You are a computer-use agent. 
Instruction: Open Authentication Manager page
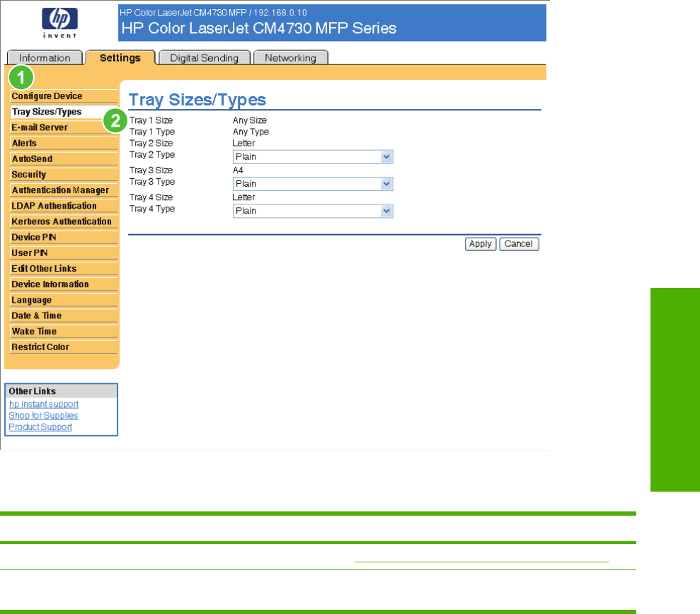pos(64,190)
